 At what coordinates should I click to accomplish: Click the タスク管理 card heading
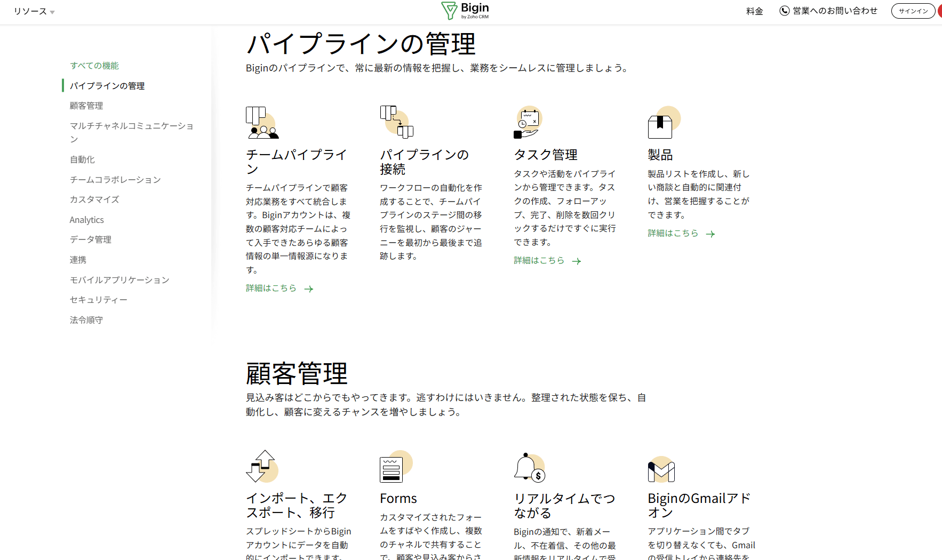click(x=546, y=155)
